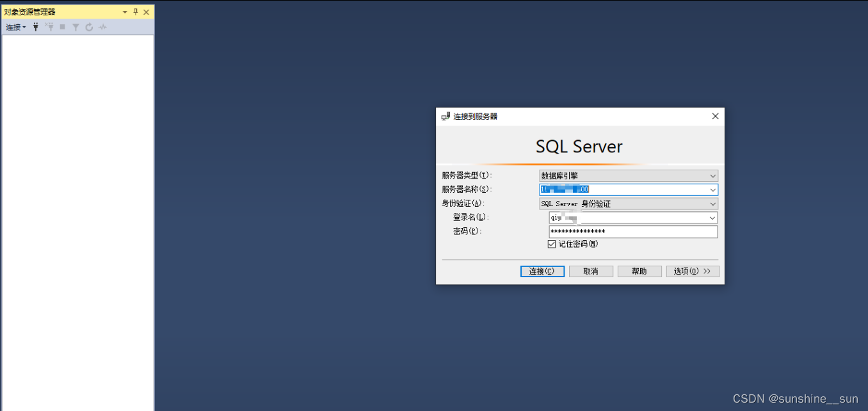Click the 身份验证(A) label
Image resolution: width=868 pixels, height=411 pixels.
point(463,204)
